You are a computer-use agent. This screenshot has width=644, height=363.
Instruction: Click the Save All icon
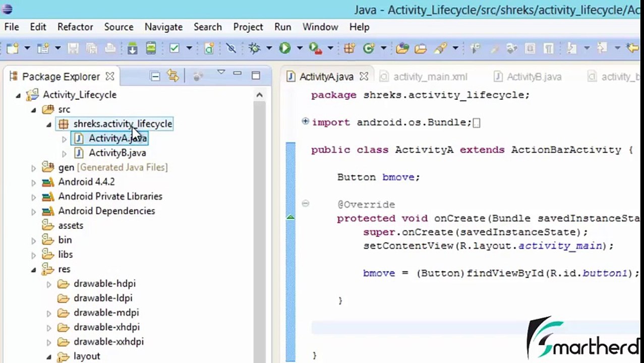coord(91,48)
